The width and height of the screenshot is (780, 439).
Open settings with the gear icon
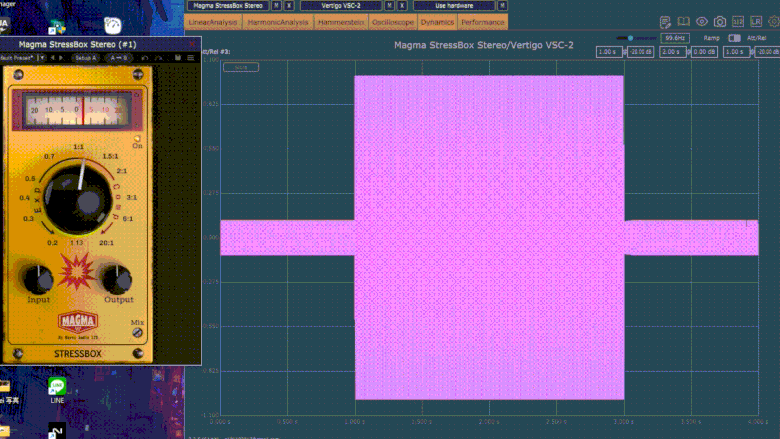773,22
